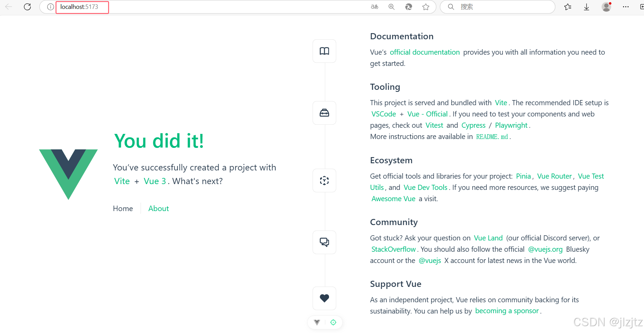Click the README.md text
Screen dimensions: 644x333
(492, 137)
